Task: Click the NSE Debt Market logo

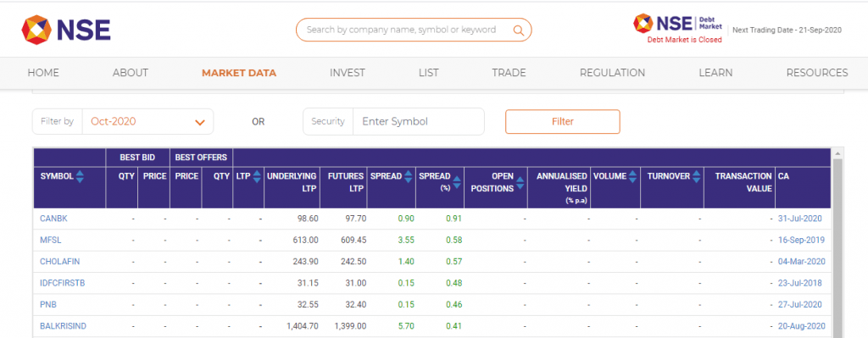Action: [x=677, y=23]
